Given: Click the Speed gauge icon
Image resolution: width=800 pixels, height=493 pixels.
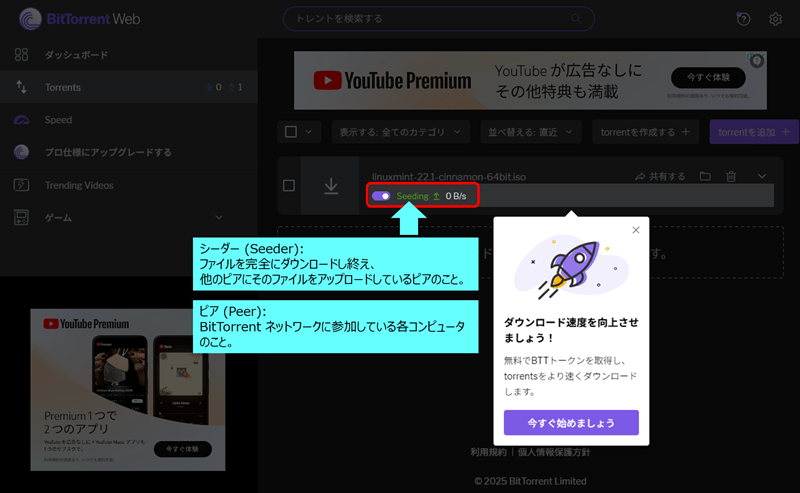Looking at the screenshot, I should [x=21, y=120].
